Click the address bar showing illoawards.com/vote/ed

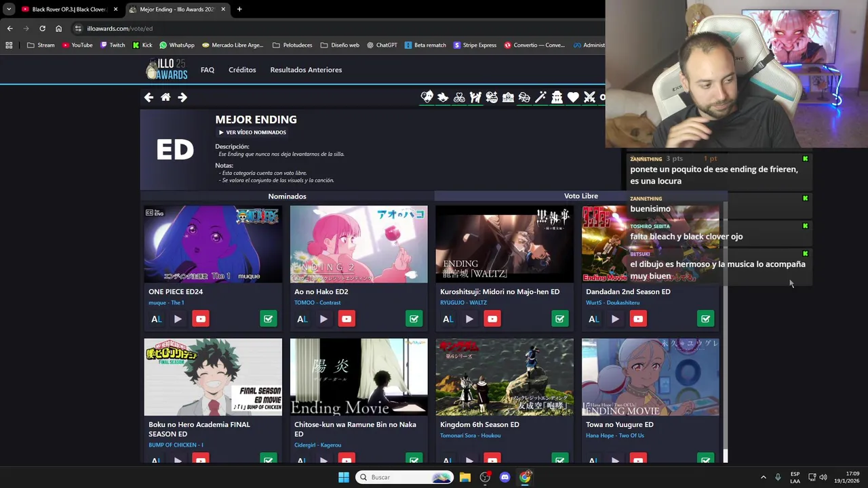click(x=339, y=28)
